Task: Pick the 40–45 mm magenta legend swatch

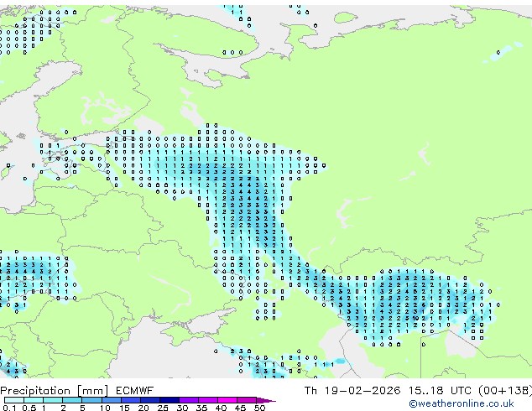Action: [x=227, y=400]
